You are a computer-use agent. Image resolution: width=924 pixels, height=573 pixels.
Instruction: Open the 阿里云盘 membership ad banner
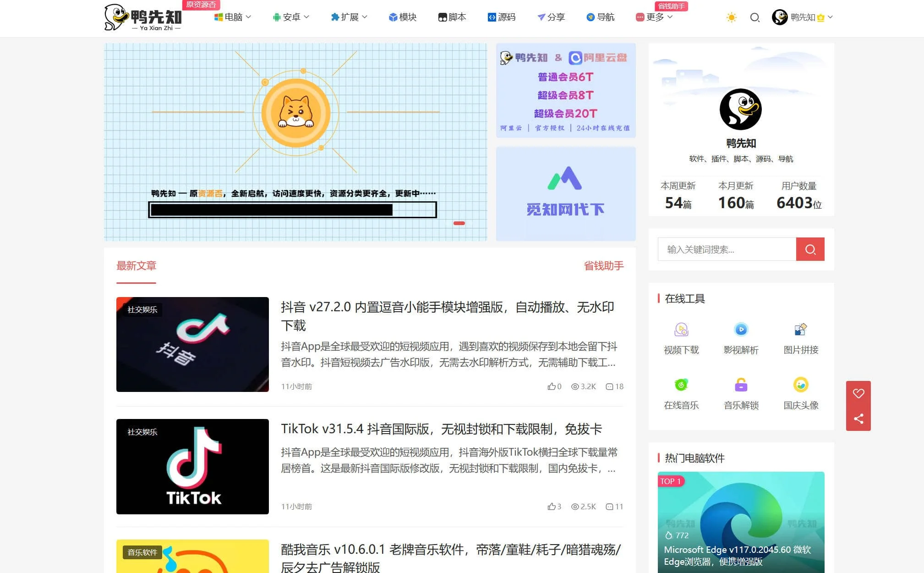(566, 90)
